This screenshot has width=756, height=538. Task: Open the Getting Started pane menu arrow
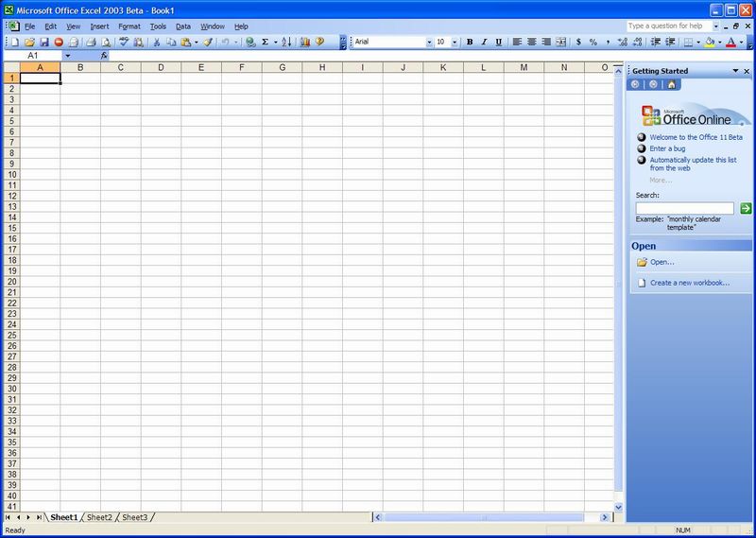tap(736, 71)
